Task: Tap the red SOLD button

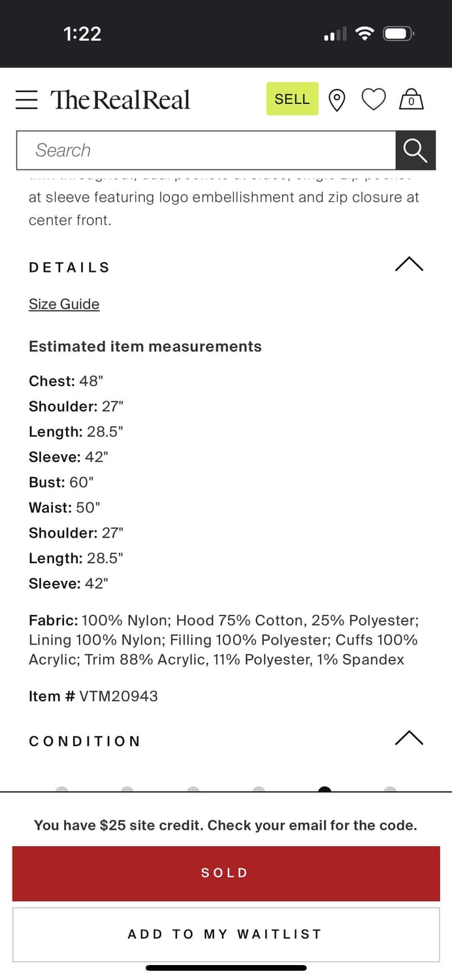Action: 226,873
